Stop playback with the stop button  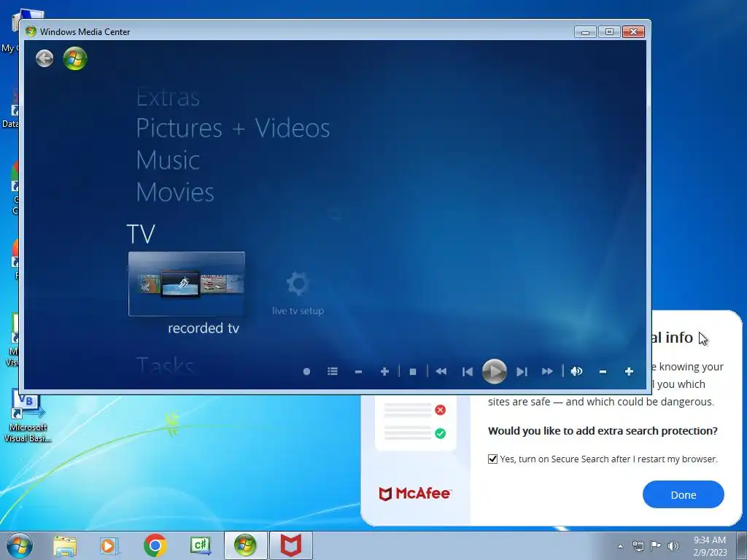(413, 371)
